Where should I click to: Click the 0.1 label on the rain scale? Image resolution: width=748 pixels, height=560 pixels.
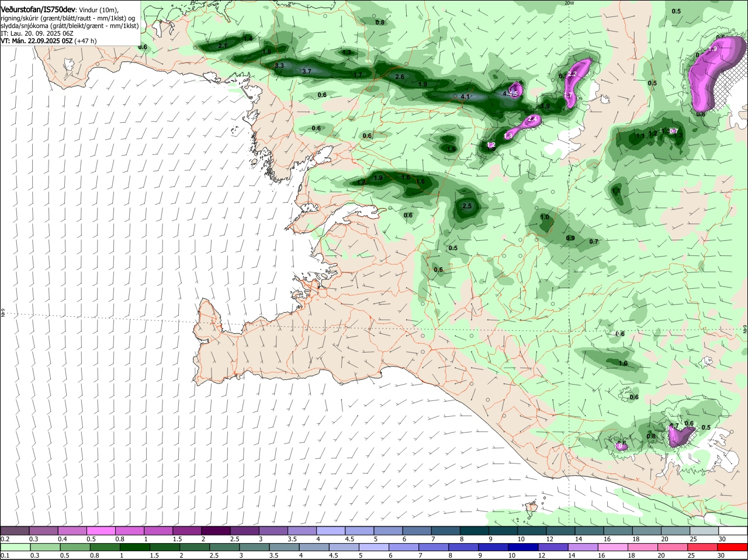point(5,555)
